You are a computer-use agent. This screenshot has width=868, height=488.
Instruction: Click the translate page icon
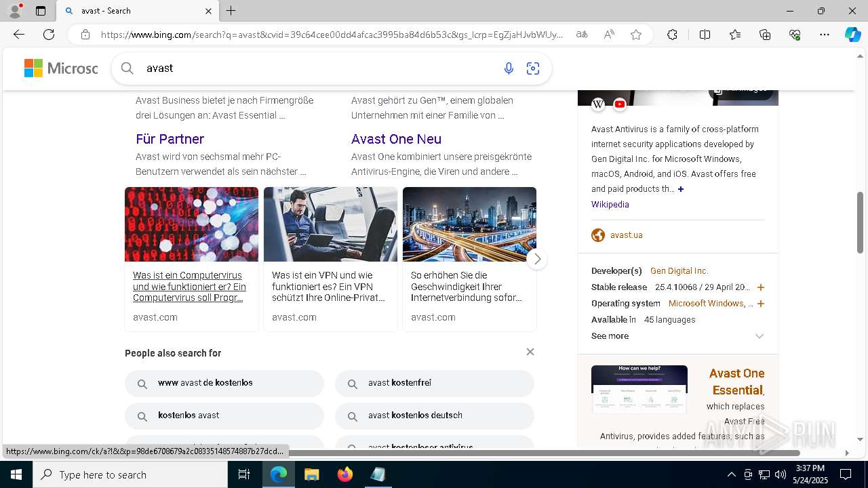tap(582, 35)
